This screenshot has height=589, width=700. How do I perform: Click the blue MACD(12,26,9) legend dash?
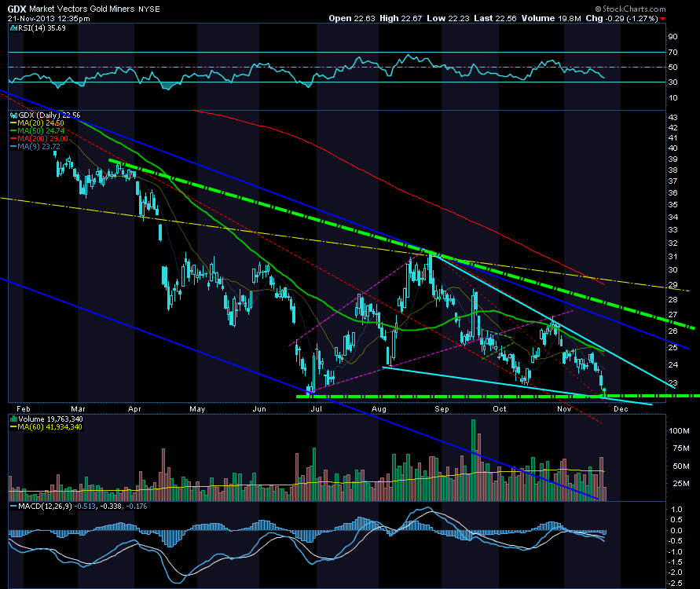13,507
